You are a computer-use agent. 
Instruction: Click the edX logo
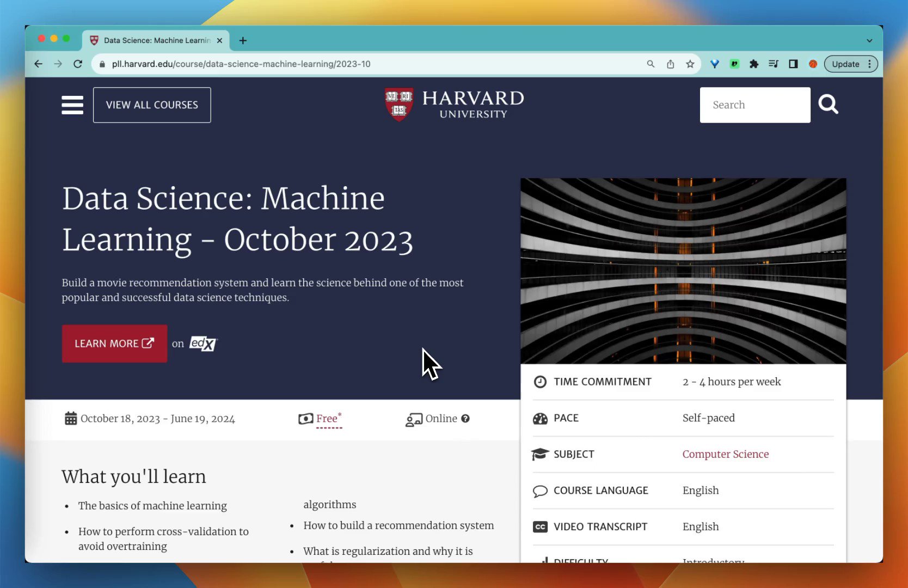click(x=203, y=344)
